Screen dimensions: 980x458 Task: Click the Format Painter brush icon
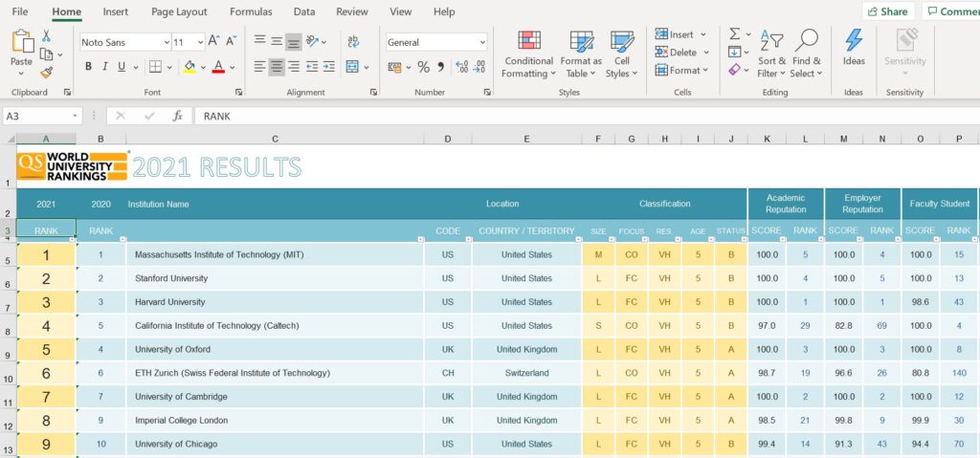[46, 73]
